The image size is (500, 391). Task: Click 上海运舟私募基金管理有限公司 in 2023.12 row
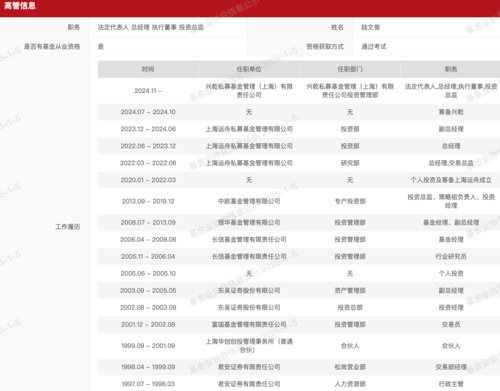(x=249, y=129)
